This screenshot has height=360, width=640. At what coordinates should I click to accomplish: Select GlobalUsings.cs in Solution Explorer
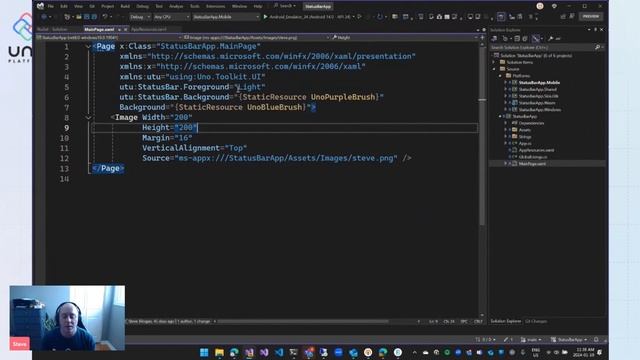[533, 157]
